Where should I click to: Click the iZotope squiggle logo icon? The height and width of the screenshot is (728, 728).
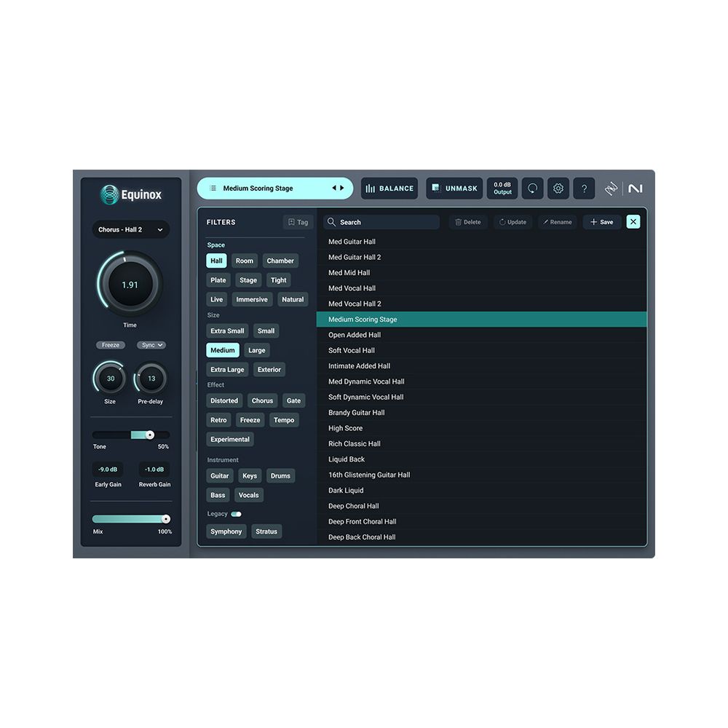pos(611,188)
